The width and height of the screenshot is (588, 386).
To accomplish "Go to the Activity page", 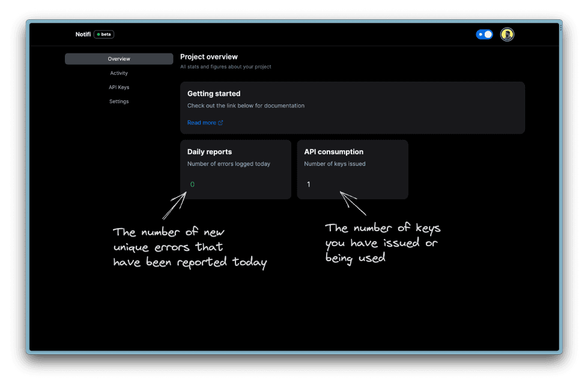I will click(119, 73).
